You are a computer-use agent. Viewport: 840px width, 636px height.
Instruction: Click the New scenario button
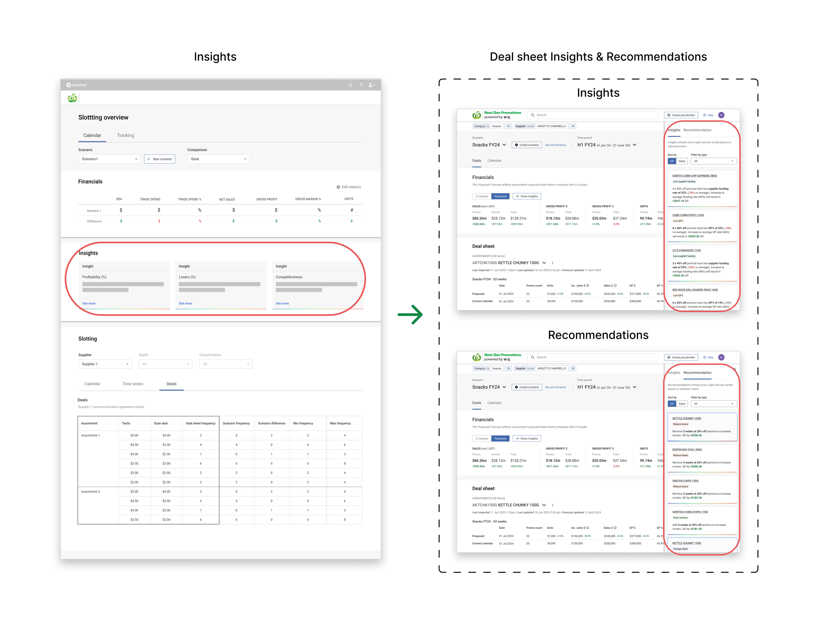point(160,159)
